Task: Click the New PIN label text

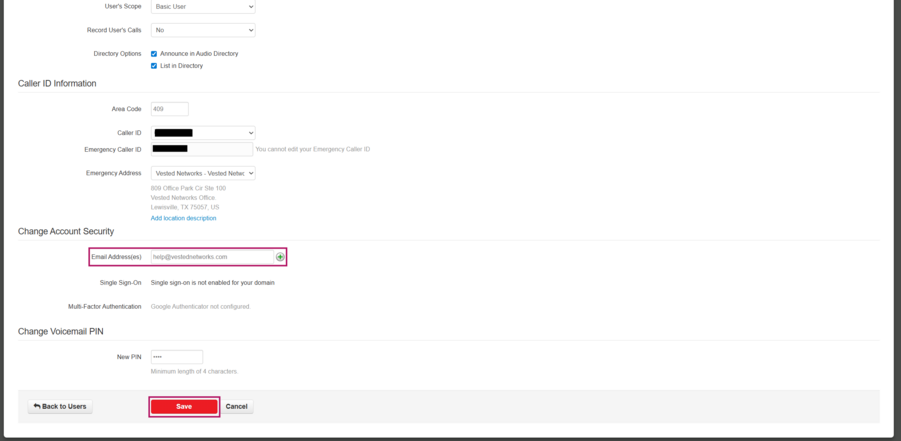Action: (129, 357)
